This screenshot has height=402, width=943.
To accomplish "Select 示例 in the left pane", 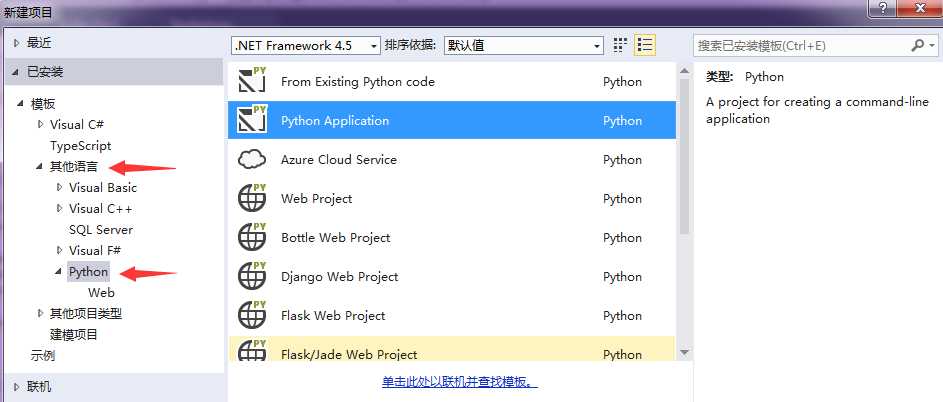I will (43, 355).
